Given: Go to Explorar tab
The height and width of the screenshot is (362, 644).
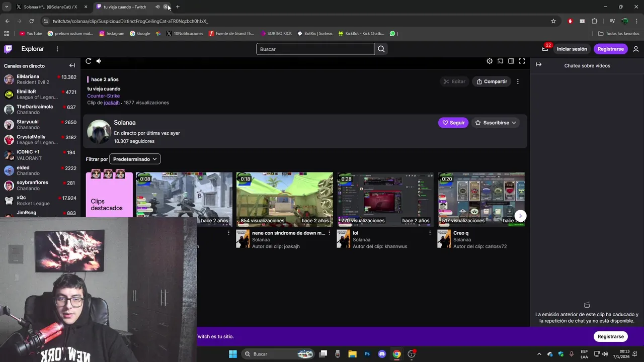Looking at the screenshot, I should click(33, 49).
